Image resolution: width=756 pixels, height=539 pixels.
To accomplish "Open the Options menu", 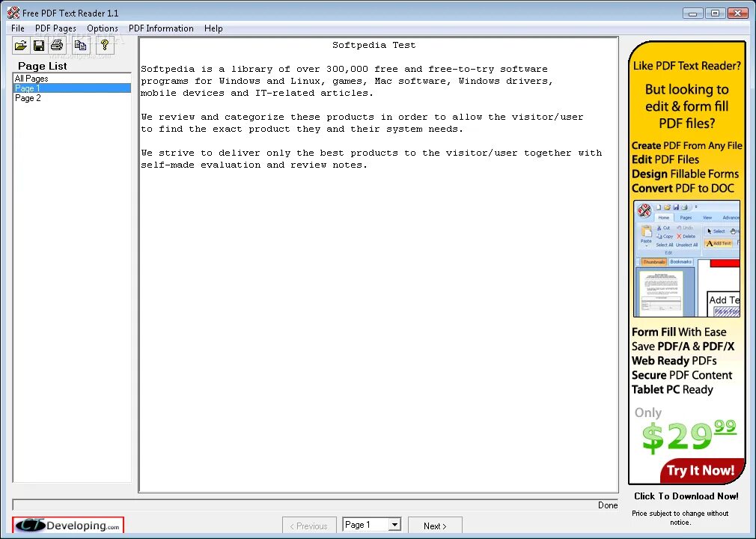I will pos(103,28).
